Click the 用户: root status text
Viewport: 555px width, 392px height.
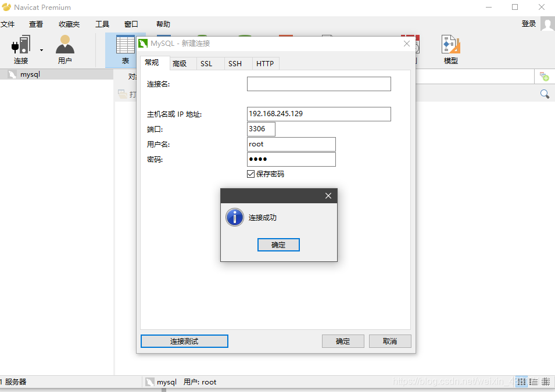(200, 382)
